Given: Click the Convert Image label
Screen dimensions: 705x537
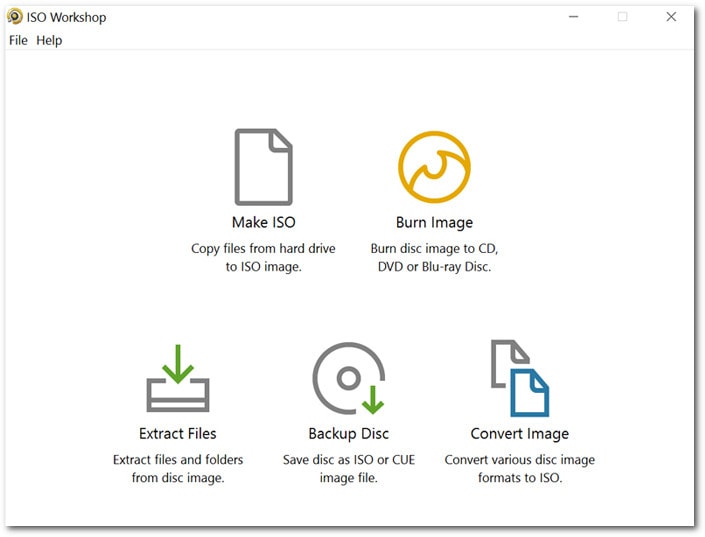Looking at the screenshot, I should pyautogui.click(x=520, y=434).
